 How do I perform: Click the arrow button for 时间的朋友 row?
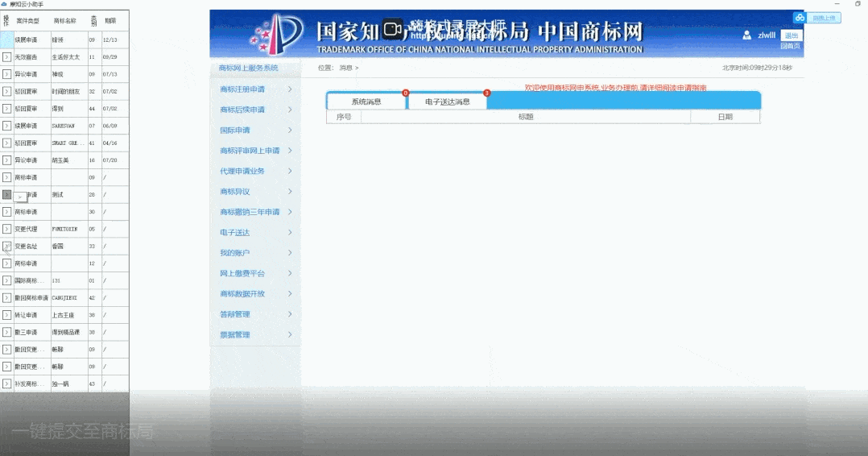[6, 91]
